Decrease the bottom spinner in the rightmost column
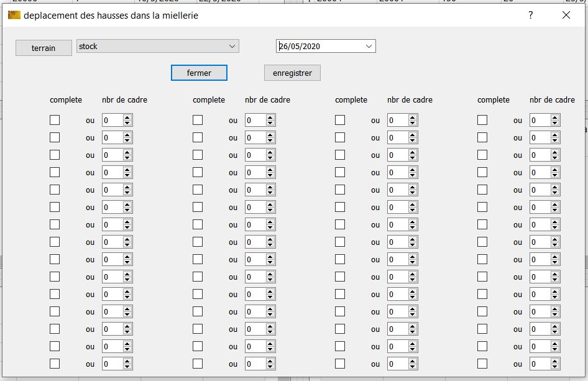The width and height of the screenshot is (588, 381). click(554, 367)
